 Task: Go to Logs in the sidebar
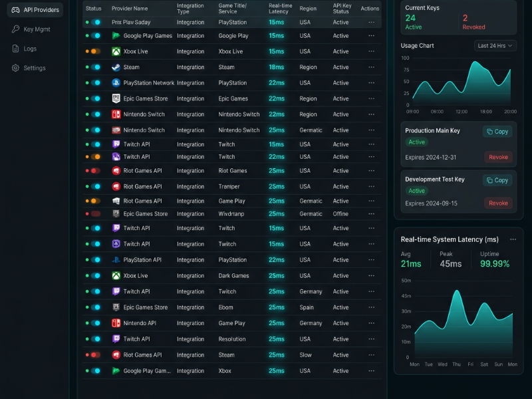(24, 49)
